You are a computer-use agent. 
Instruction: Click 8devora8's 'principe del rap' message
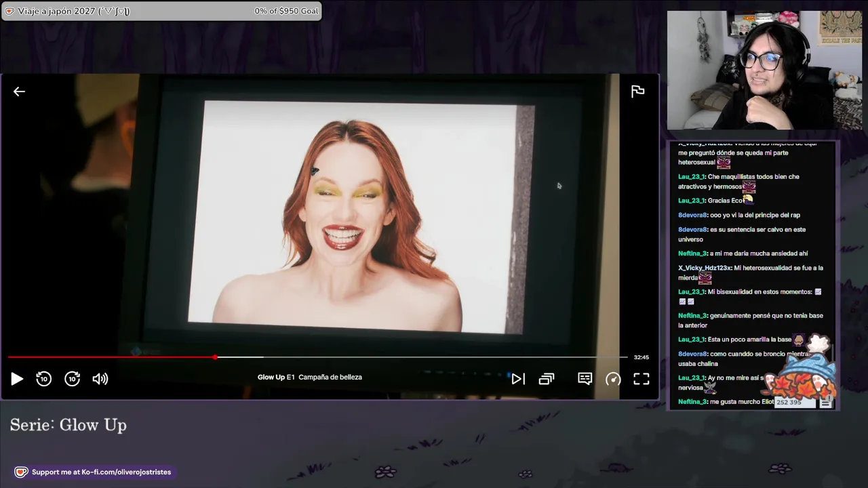point(739,215)
